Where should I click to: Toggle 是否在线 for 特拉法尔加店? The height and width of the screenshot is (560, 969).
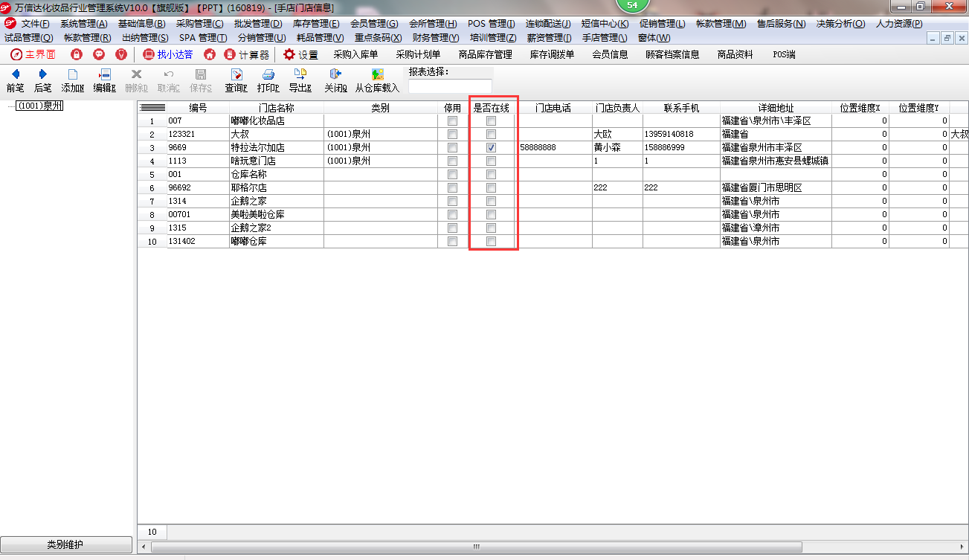(491, 148)
